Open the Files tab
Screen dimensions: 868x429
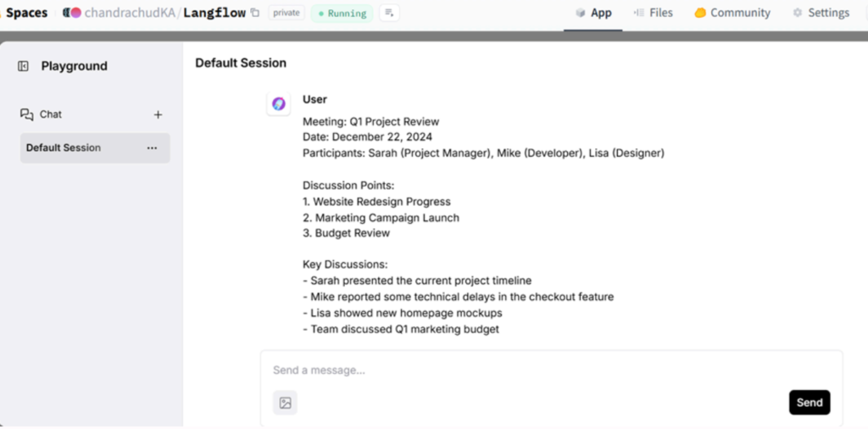653,13
